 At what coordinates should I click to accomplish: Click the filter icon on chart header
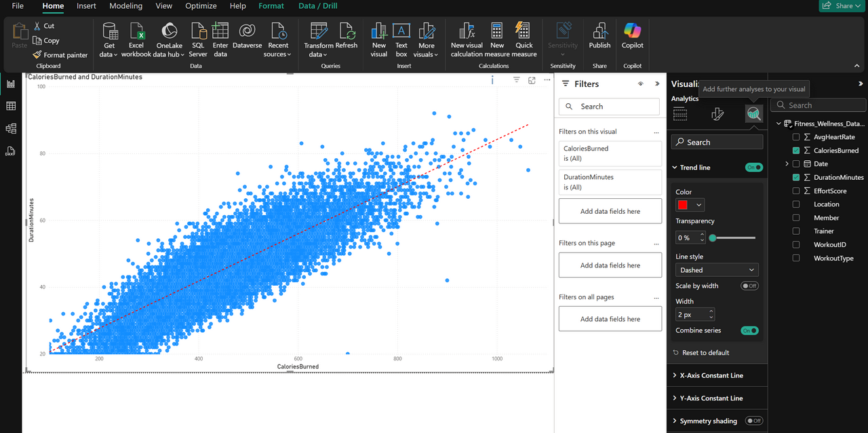click(x=516, y=80)
